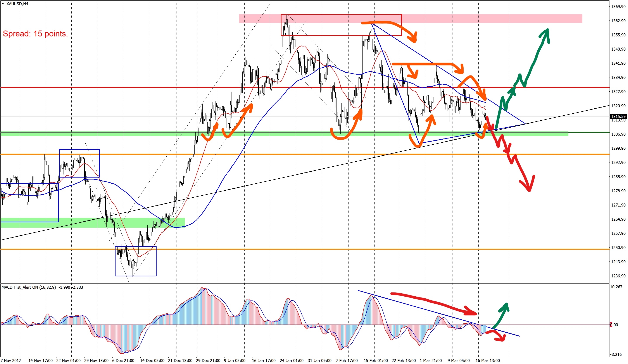Click the 16 Mar 13:00 time label
This screenshot has height=364, width=628.
[x=487, y=361]
